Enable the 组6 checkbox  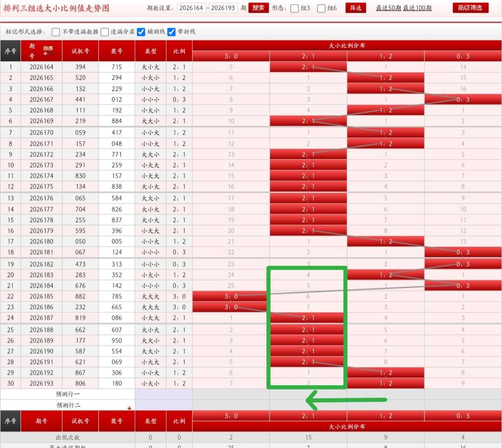pyautogui.click(x=321, y=8)
